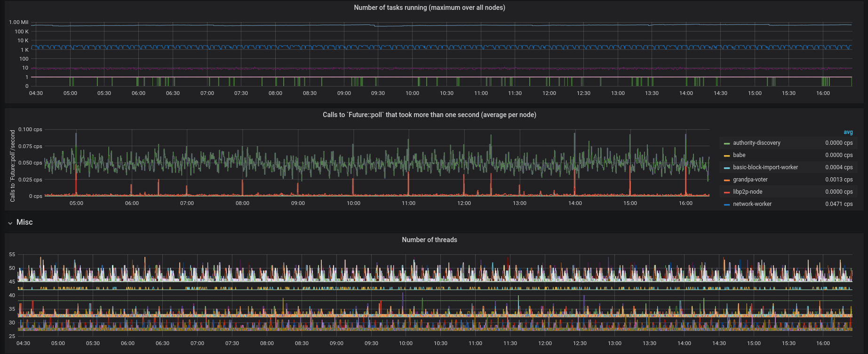The height and width of the screenshot is (354, 868).
Task: Click the light blue swatch beside basic-block-import-worker
Action: (727, 168)
